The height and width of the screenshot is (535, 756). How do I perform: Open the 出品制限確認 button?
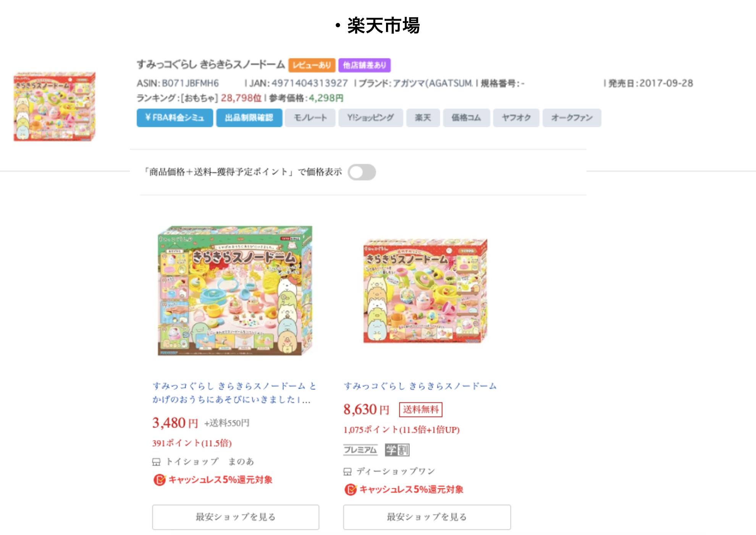coord(249,118)
